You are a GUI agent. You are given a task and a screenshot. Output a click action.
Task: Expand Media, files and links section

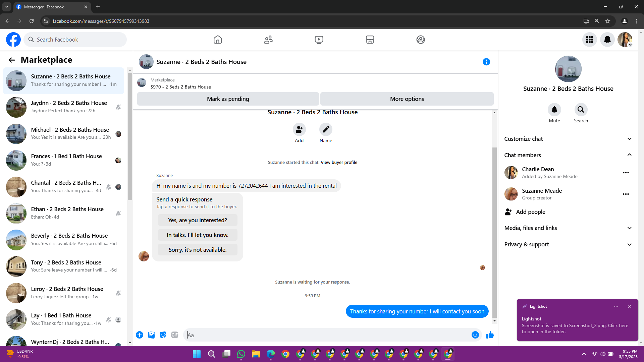click(x=568, y=228)
